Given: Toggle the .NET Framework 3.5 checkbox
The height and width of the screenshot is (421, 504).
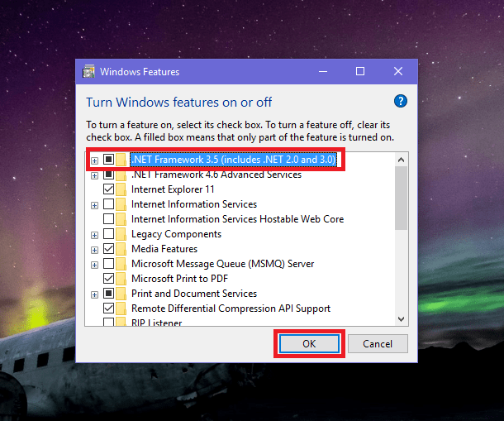Looking at the screenshot, I should (x=108, y=159).
